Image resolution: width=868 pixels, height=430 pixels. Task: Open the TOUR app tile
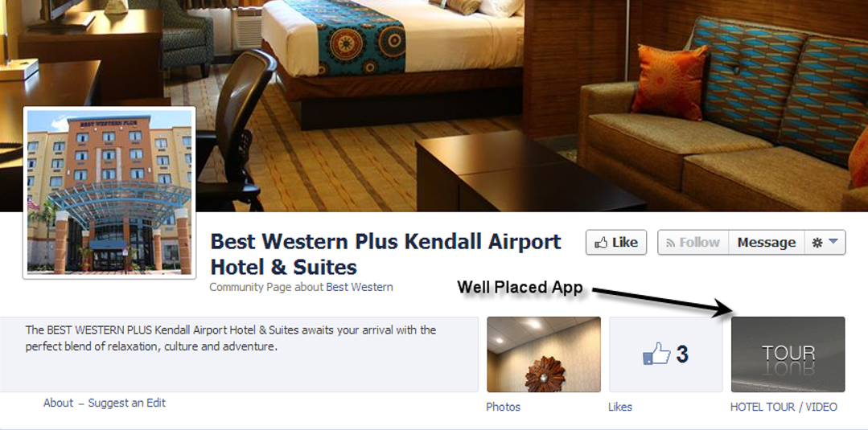pos(788,354)
